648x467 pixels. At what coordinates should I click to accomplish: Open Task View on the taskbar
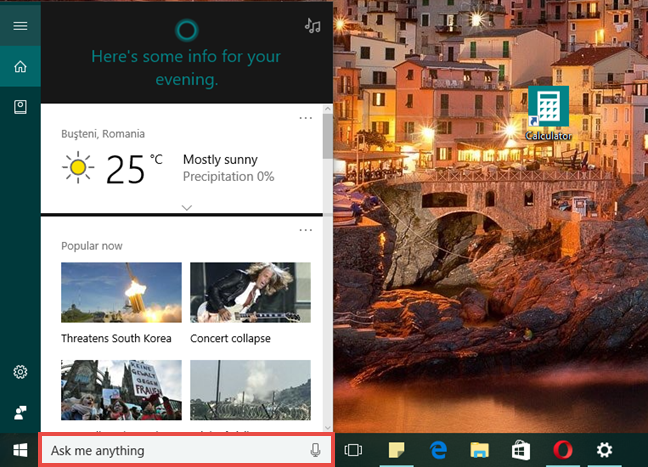pos(353,450)
